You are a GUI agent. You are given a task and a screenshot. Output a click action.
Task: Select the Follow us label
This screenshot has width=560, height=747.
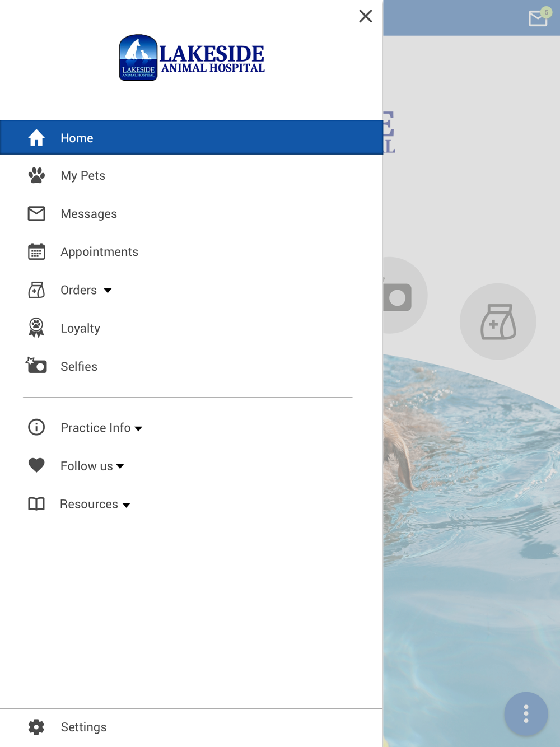click(x=86, y=466)
